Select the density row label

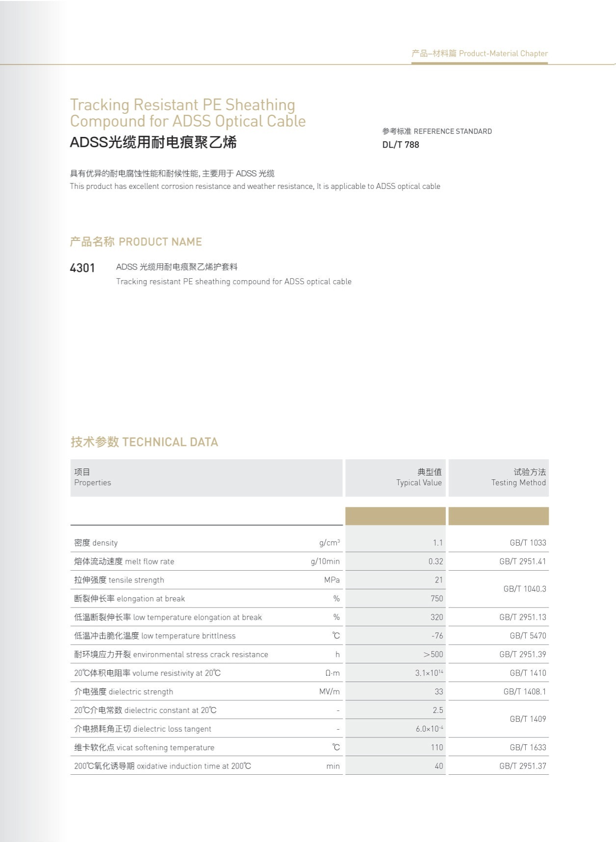click(x=96, y=543)
